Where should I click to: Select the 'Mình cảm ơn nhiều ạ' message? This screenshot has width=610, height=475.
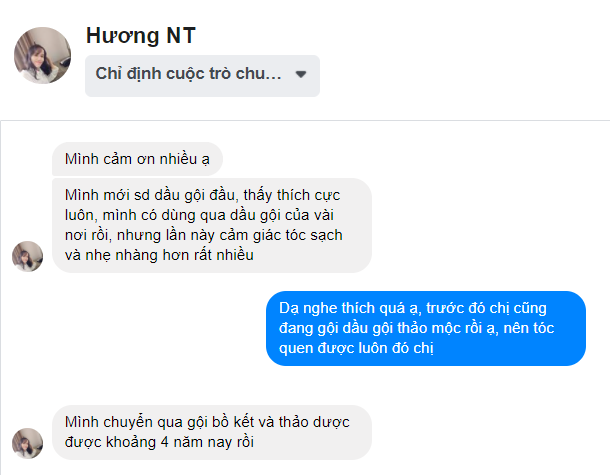137,159
